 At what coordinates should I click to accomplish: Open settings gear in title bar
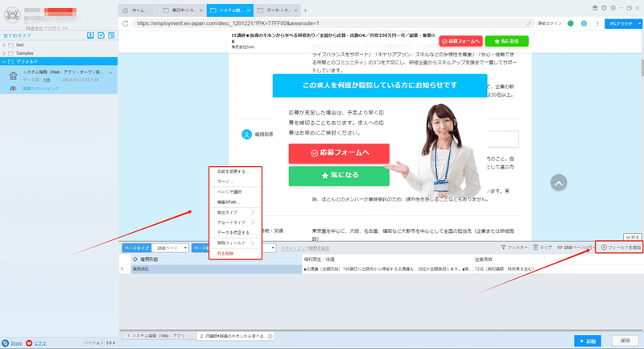point(613,8)
